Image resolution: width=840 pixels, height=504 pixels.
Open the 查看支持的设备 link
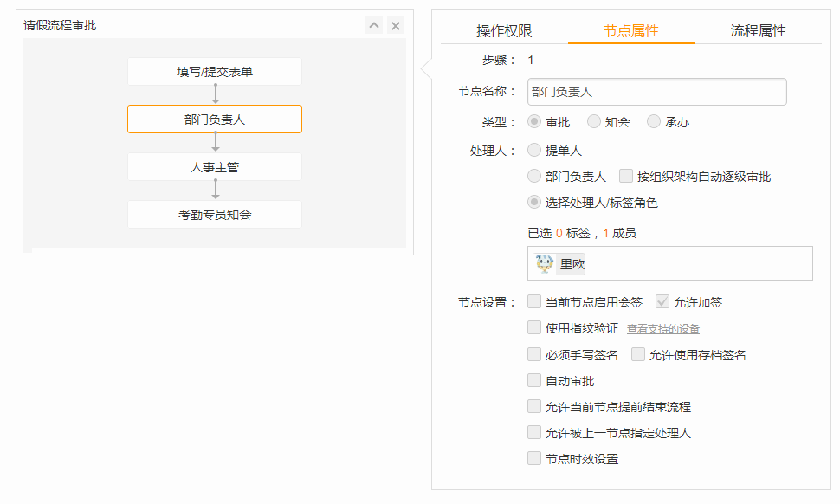pyautogui.click(x=663, y=329)
